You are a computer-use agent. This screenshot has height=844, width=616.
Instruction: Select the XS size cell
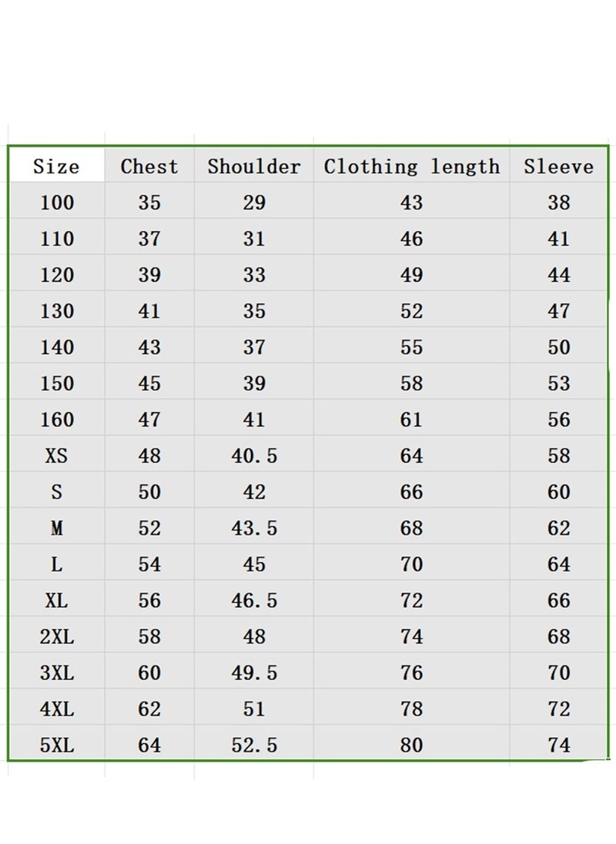(56, 454)
